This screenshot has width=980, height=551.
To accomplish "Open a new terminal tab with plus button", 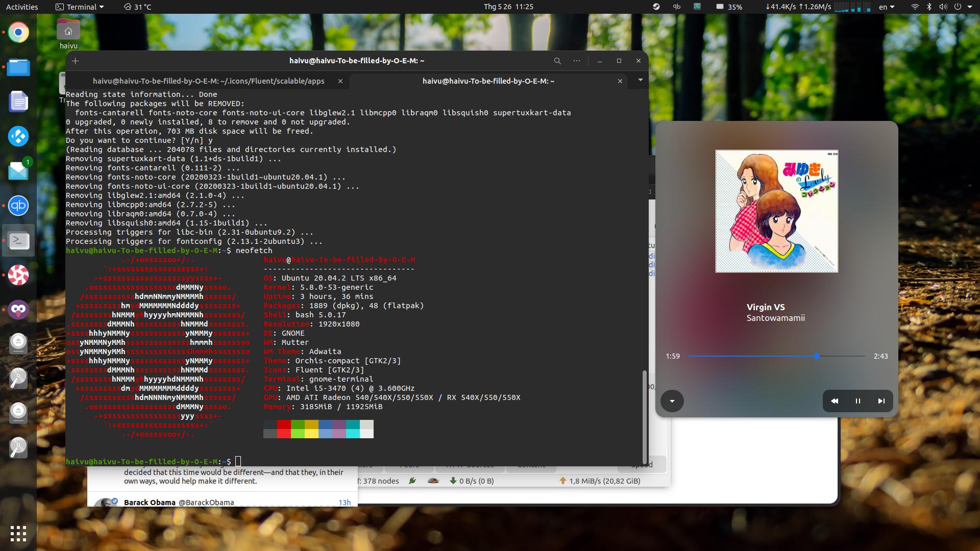I will coord(76,61).
